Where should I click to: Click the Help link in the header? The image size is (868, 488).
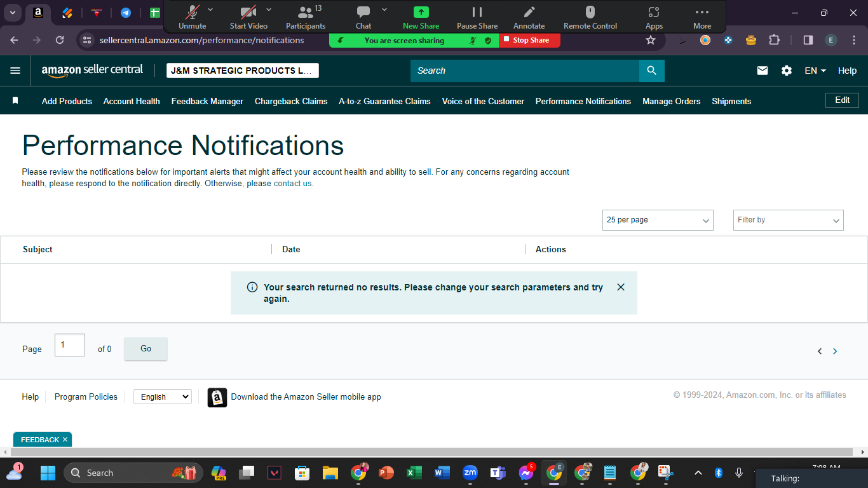847,71
